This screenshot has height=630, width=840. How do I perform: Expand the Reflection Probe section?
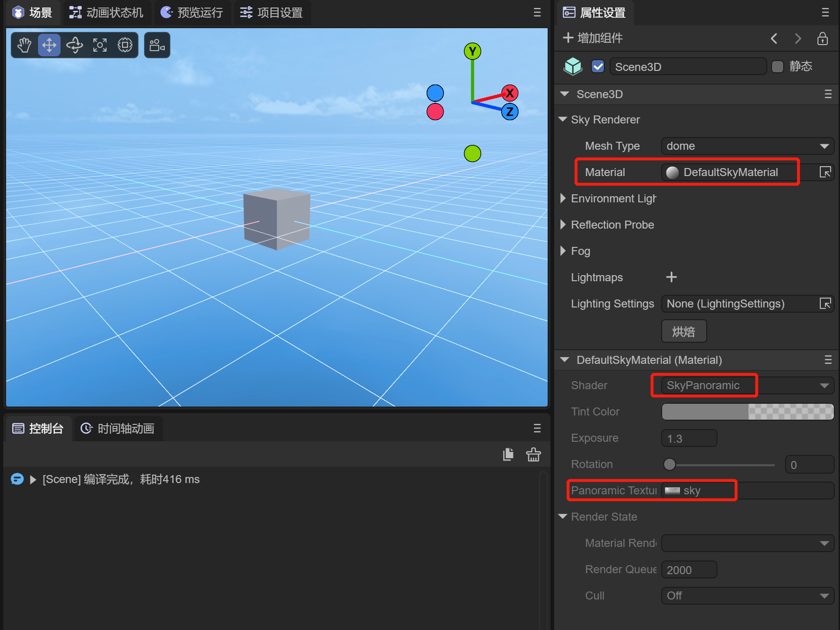(x=563, y=225)
